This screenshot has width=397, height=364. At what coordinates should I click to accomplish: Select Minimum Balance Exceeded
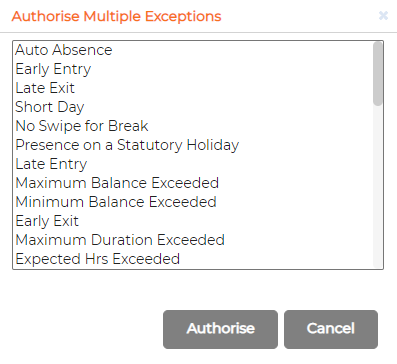[193, 202]
